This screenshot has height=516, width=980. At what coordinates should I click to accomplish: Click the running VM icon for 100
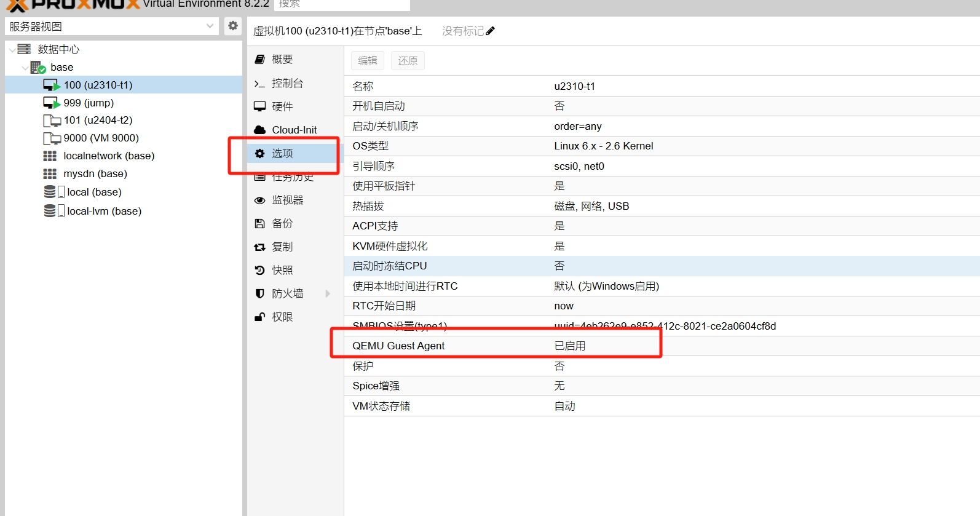click(x=52, y=85)
